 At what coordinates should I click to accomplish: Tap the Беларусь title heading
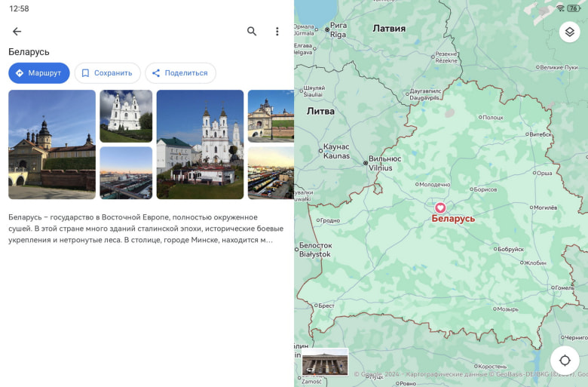pyautogui.click(x=29, y=52)
